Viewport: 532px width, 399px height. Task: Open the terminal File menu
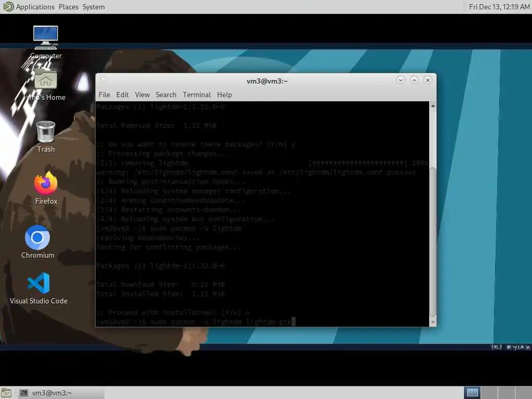coord(104,95)
